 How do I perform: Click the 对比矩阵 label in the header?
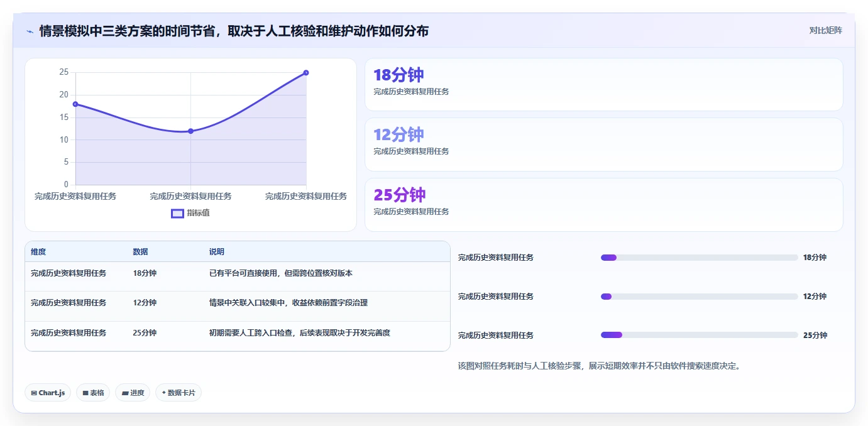[x=825, y=30]
